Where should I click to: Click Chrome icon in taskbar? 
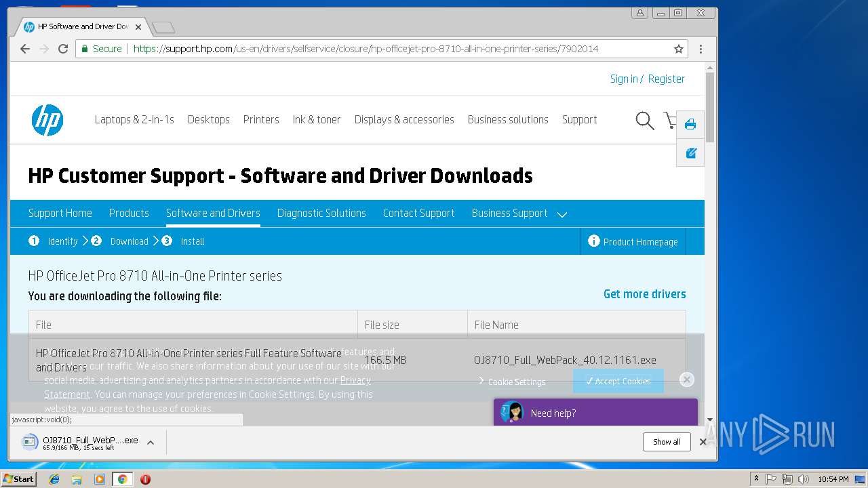122,479
